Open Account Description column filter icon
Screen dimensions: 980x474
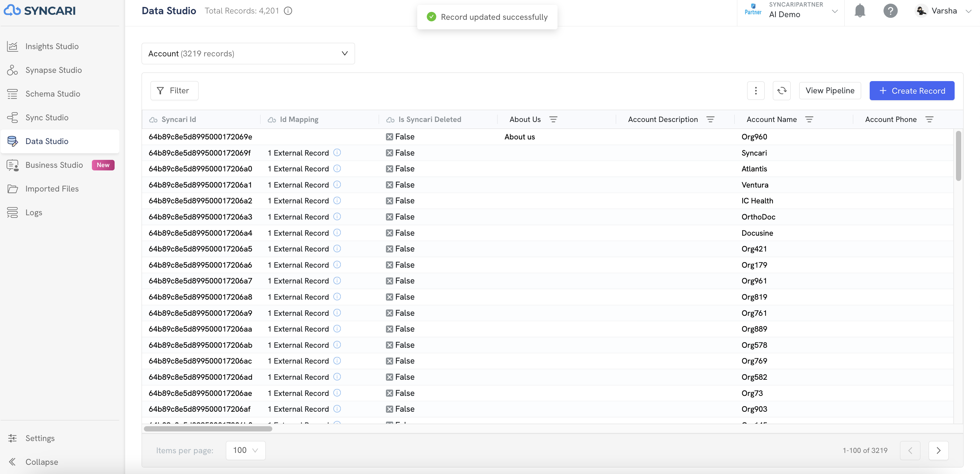[x=710, y=120]
